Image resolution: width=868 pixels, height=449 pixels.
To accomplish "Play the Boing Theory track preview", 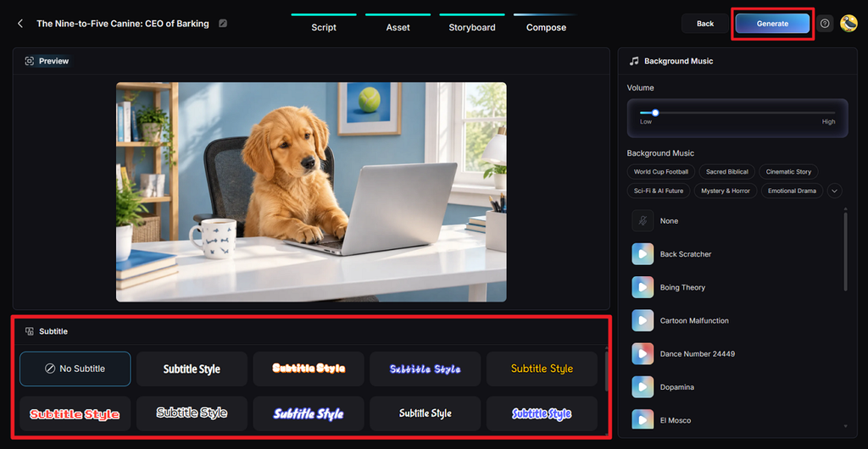I will [x=643, y=287].
